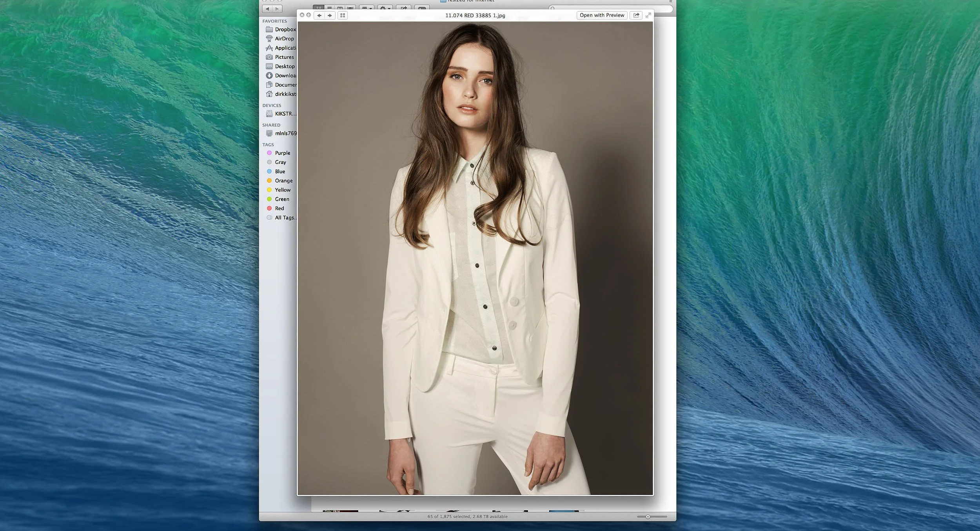
Task: Open the Quick Look index sheet grid
Action: coord(343,15)
